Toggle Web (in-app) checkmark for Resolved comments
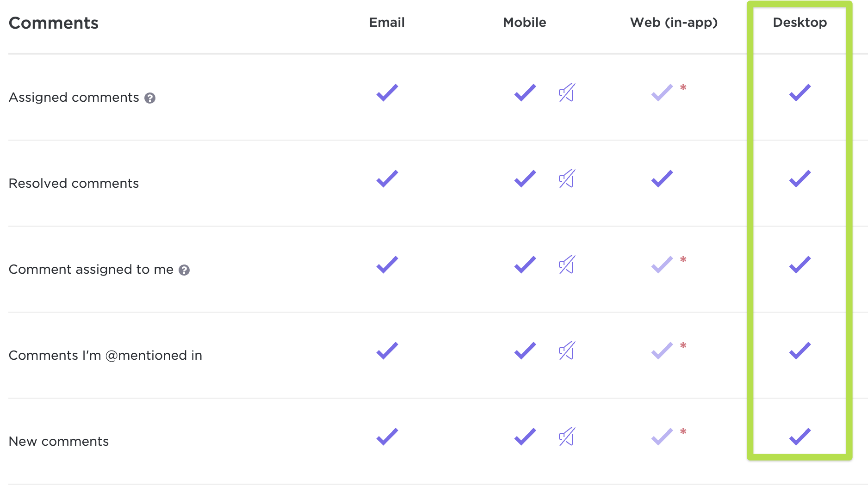This screenshot has height=492, width=868. tap(662, 179)
